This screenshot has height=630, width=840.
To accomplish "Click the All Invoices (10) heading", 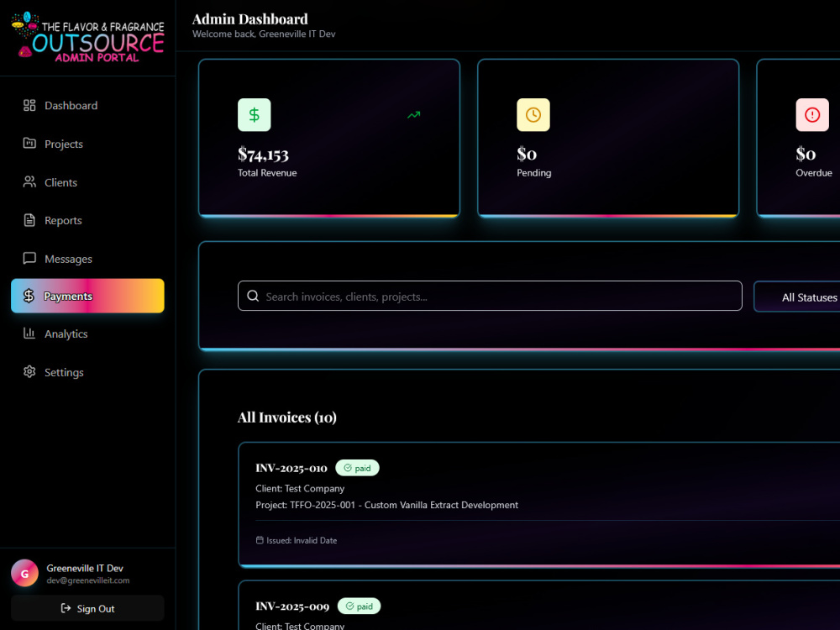I will (x=287, y=417).
